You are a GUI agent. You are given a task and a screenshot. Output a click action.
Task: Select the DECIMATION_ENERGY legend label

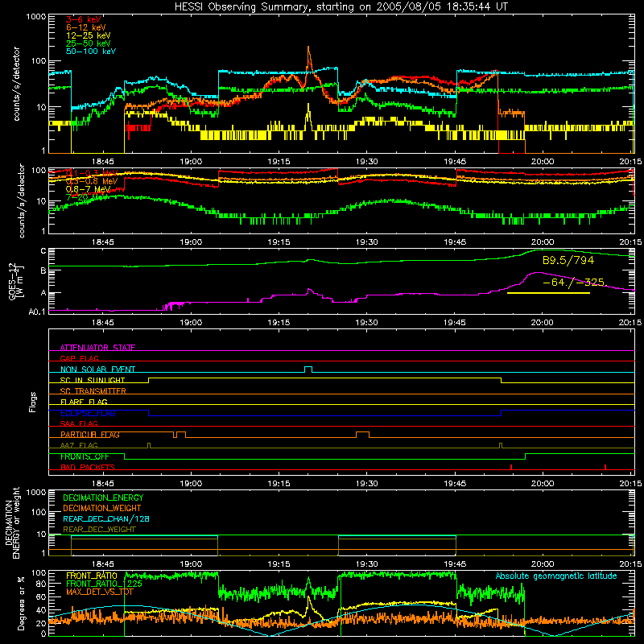[x=103, y=497]
